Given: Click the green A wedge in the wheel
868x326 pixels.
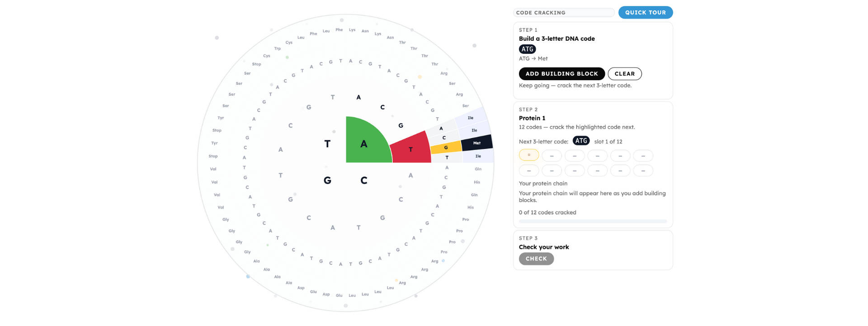Looking at the screenshot, I should tap(364, 143).
